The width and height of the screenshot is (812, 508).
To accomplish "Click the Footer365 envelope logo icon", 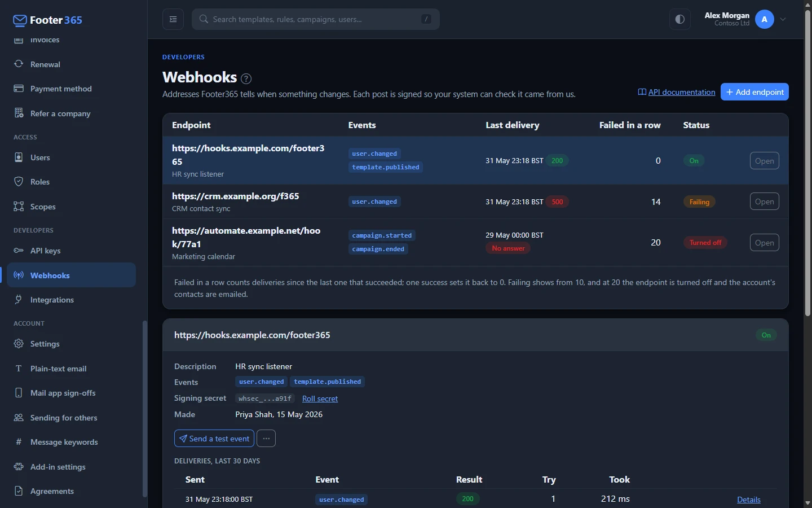I will click(x=20, y=20).
